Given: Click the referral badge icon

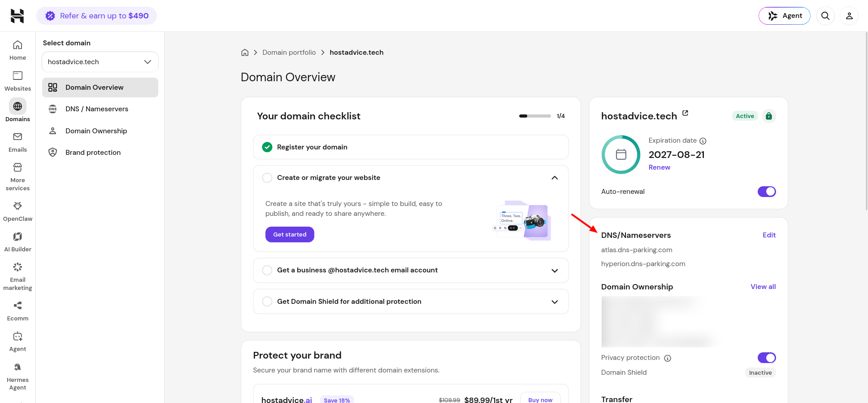Looking at the screenshot, I should pyautogui.click(x=50, y=16).
